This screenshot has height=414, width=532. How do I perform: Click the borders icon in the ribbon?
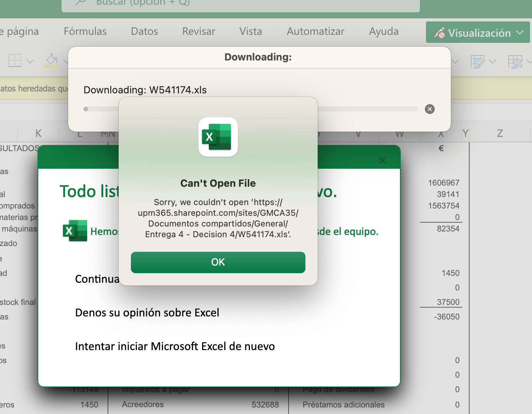[x=15, y=60]
